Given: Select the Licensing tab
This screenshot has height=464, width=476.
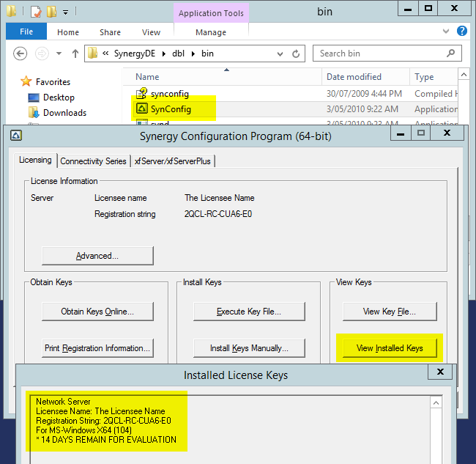Looking at the screenshot, I should (x=35, y=160).
